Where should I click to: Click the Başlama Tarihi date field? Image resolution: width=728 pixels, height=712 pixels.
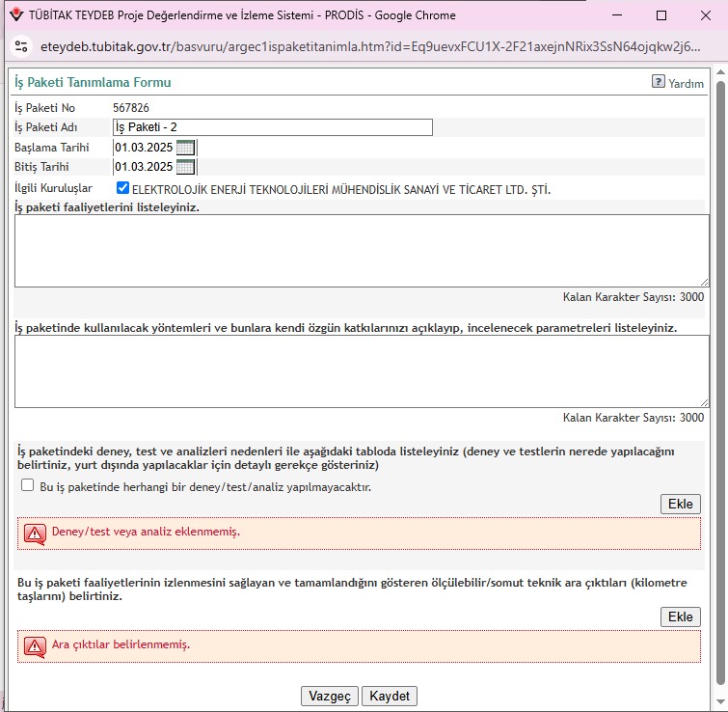[x=144, y=148]
